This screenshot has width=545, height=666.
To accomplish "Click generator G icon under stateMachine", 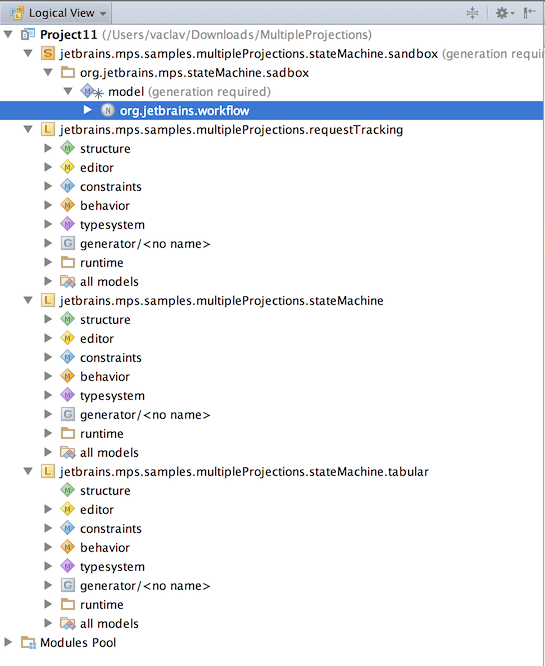I will (x=67, y=414).
